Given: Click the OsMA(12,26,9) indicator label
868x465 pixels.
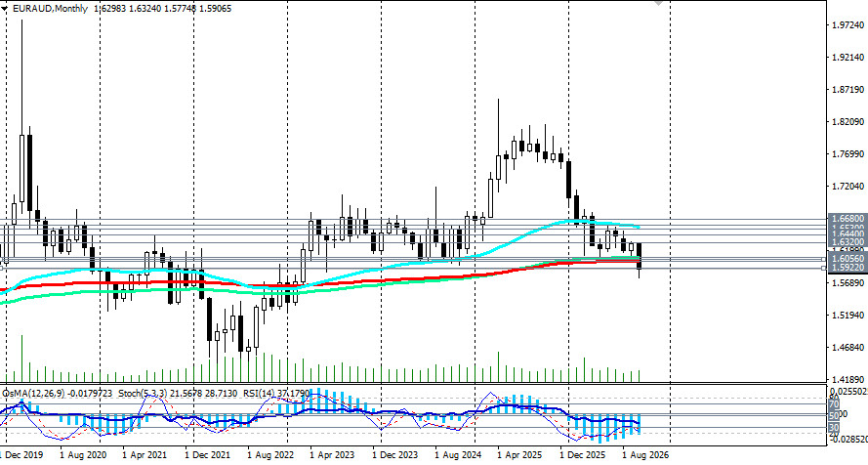Looking at the screenshot, I should (x=34, y=393).
